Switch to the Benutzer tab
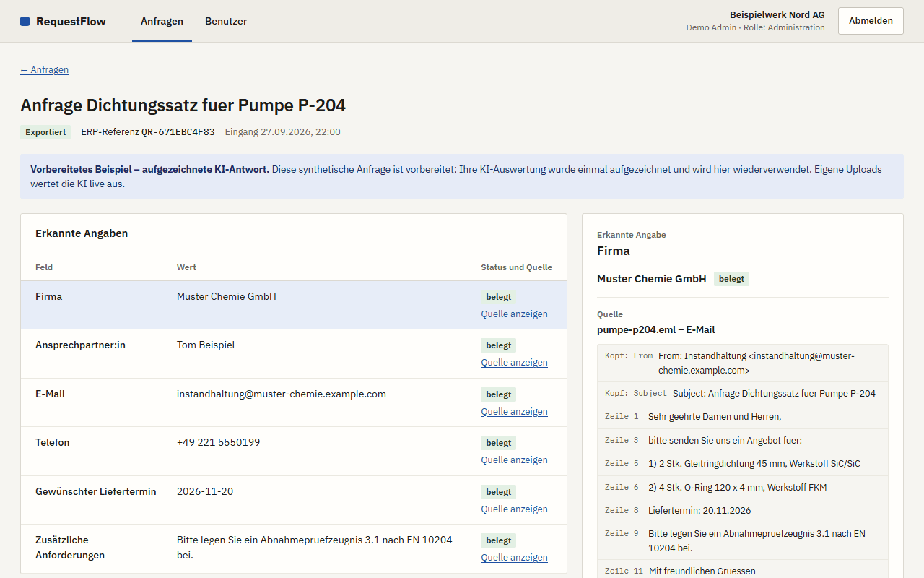The image size is (924, 578). point(226,21)
